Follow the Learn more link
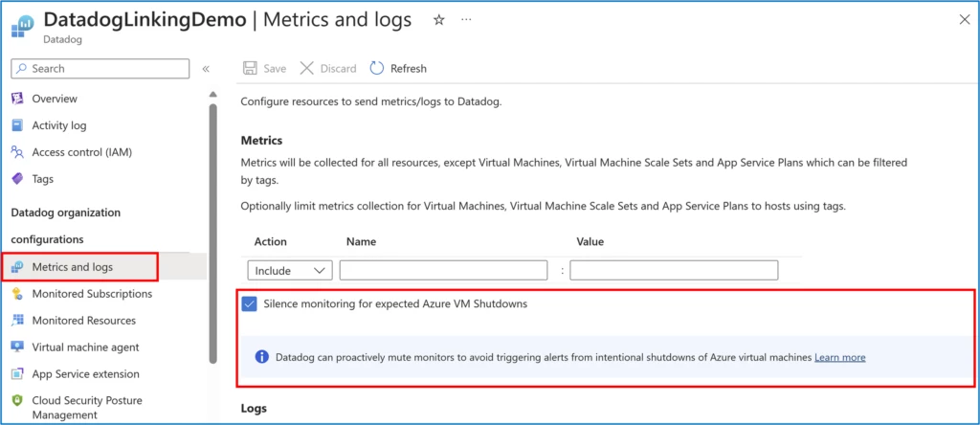 (x=840, y=357)
